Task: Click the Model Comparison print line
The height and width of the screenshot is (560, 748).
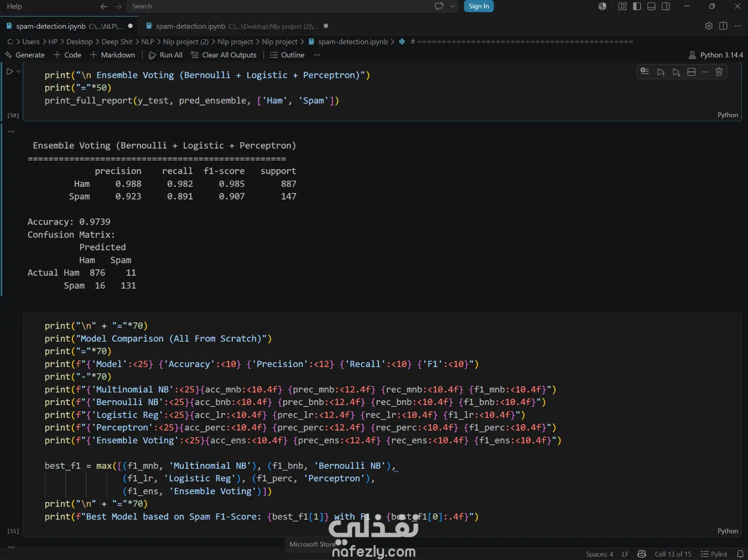Action: pyautogui.click(x=158, y=338)
